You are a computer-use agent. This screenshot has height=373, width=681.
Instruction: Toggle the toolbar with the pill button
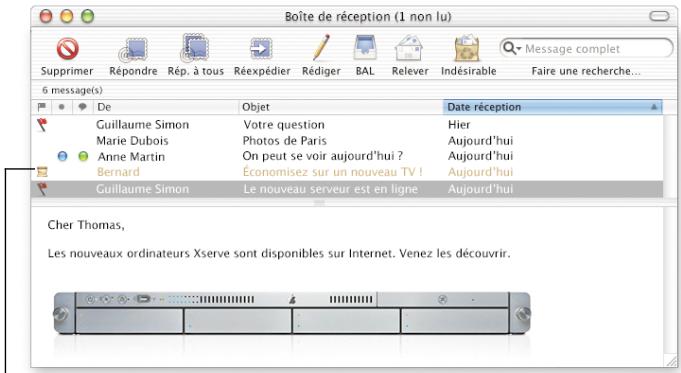tap(659, 17)
